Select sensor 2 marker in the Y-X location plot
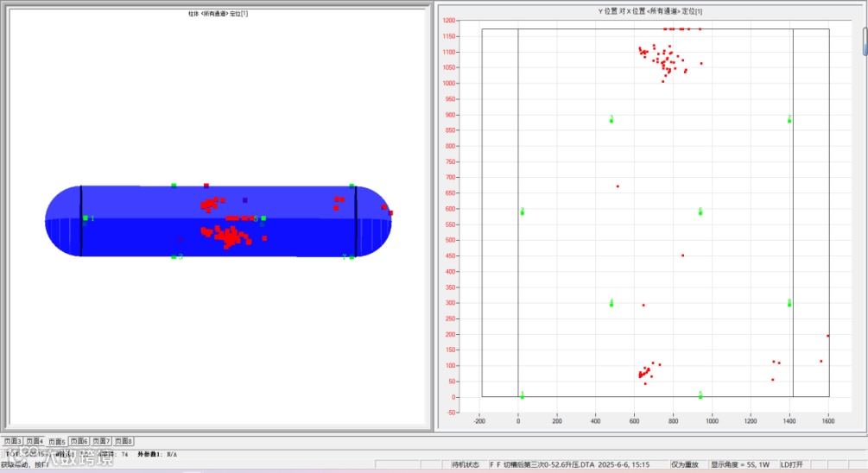Screen dimensions: 868x473 [522, 212]
